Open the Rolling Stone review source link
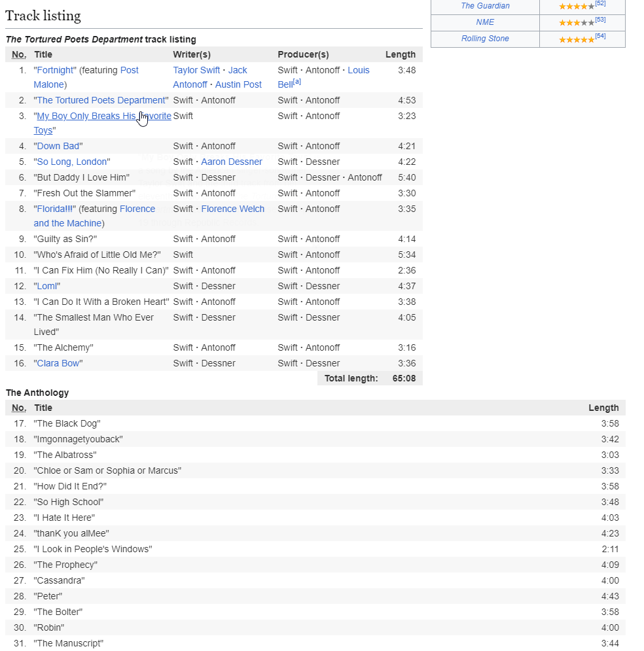Screen dimensions: 644x651 [x=485, y=39]
